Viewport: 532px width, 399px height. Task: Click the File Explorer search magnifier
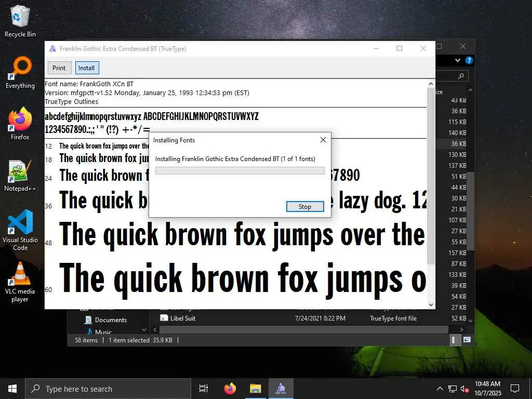point(461,76)
